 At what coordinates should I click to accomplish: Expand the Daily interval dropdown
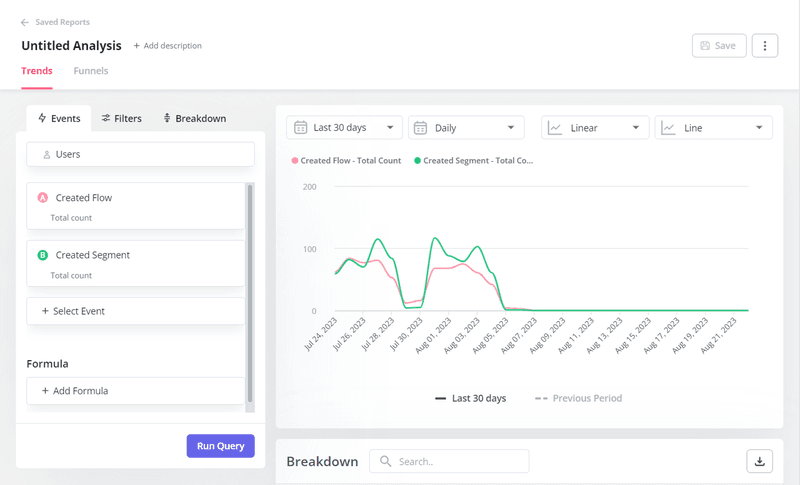click(466, 128)
